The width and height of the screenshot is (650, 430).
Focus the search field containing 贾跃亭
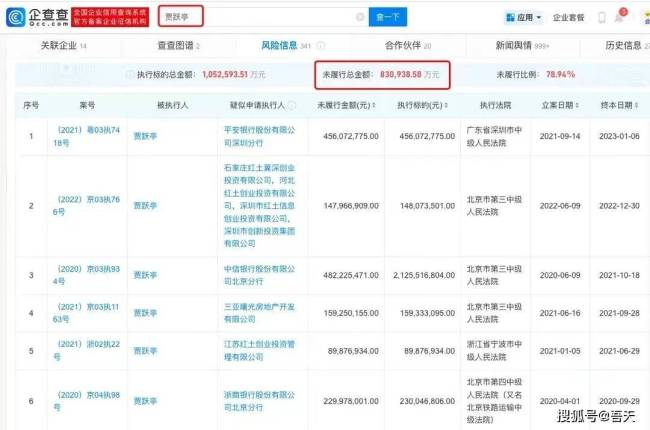coord(263,17)
